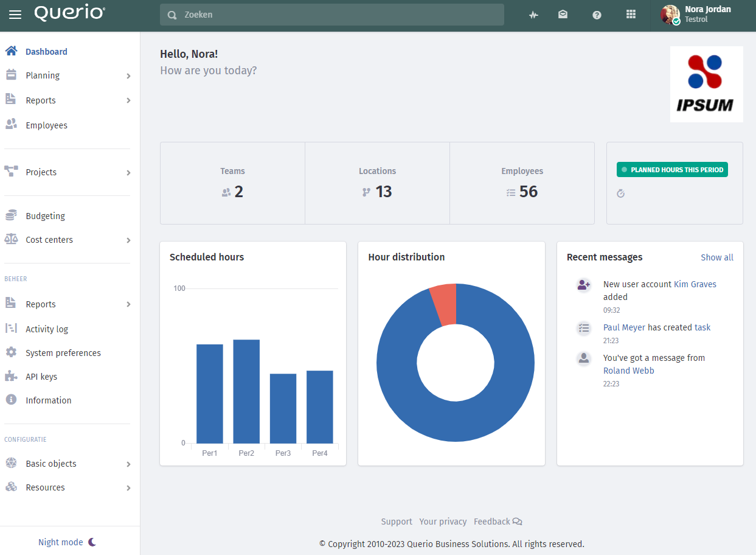The image size is (756, 555).
Task: Toggle the Planned Hours This Period badge
Action: click(x=672, y=170)
